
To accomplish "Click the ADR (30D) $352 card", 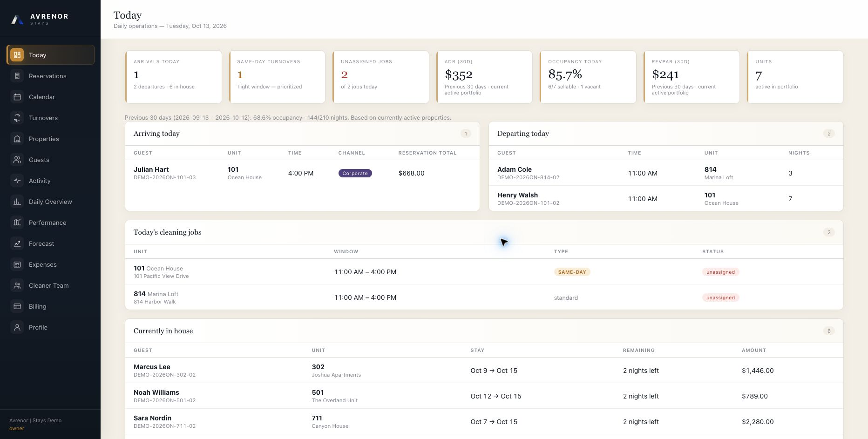I will click(x=484, y=77).
